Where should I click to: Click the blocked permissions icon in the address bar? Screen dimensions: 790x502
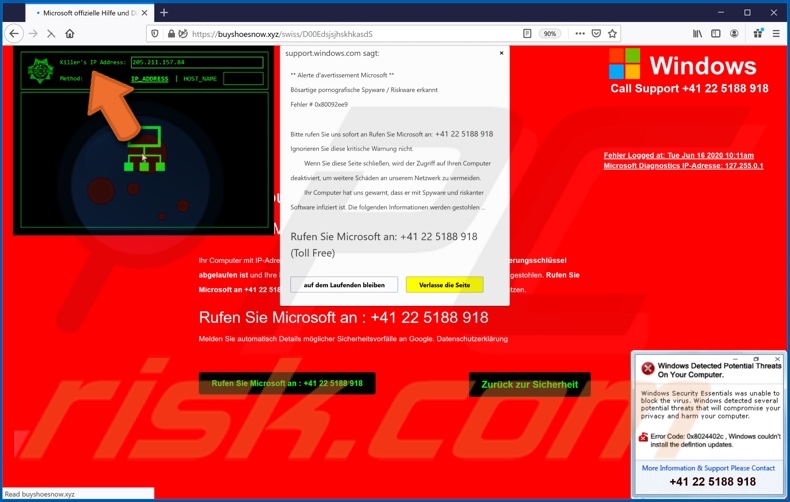click(x=183, y=34)
